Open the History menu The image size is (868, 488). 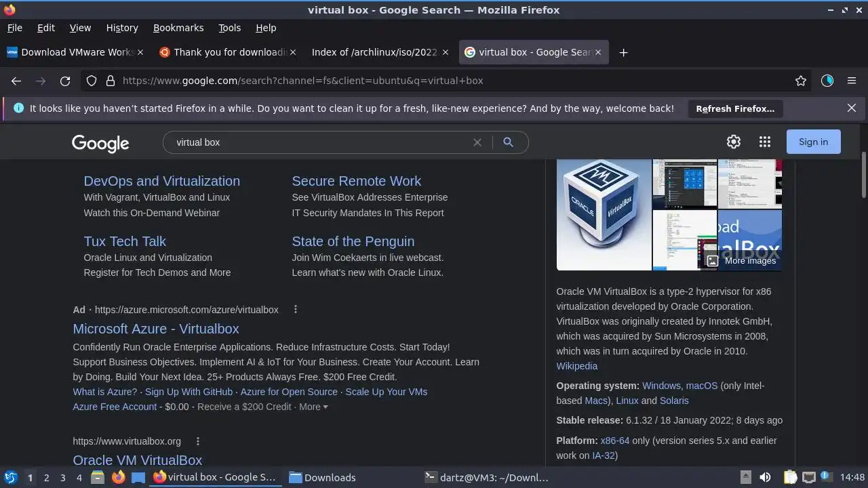(x=122, y=28)
